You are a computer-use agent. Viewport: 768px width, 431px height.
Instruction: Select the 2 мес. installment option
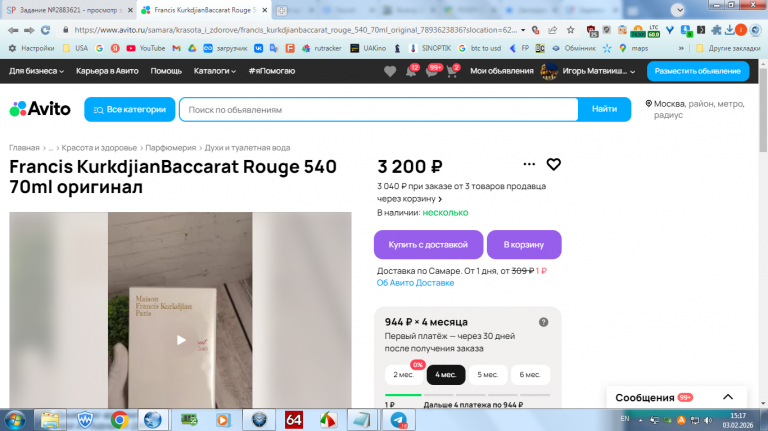tap(404, 375)
